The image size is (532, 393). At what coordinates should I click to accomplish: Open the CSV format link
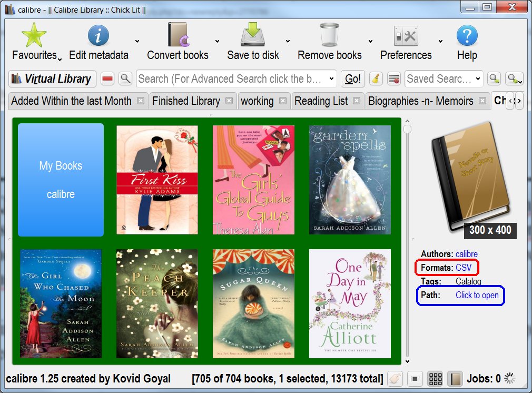pyautogui.click(x=464, y=268)
